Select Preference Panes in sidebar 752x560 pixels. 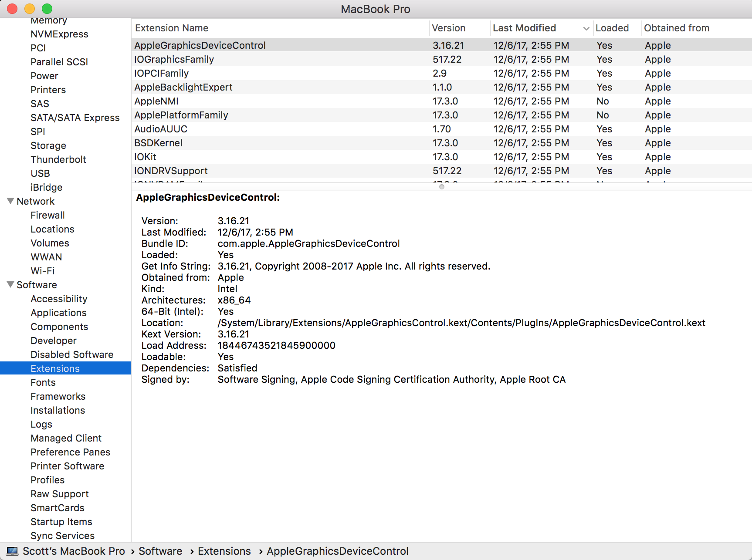point(70,452)
